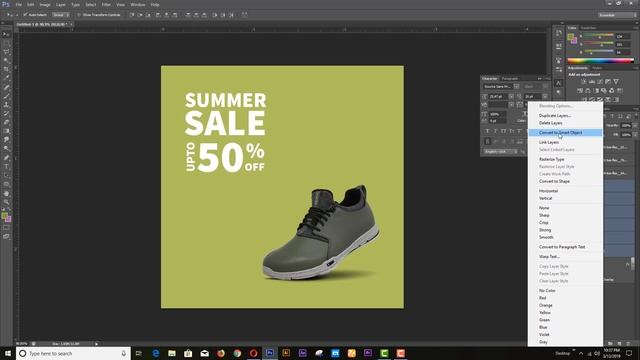Choose Convert to Shape
The width and height of the screenshot is (640, 360).
pyautogui.click(x=554, y=181)
